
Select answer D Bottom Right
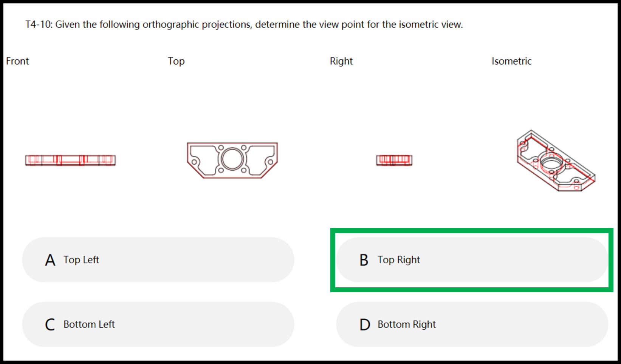tap(472, 324)
